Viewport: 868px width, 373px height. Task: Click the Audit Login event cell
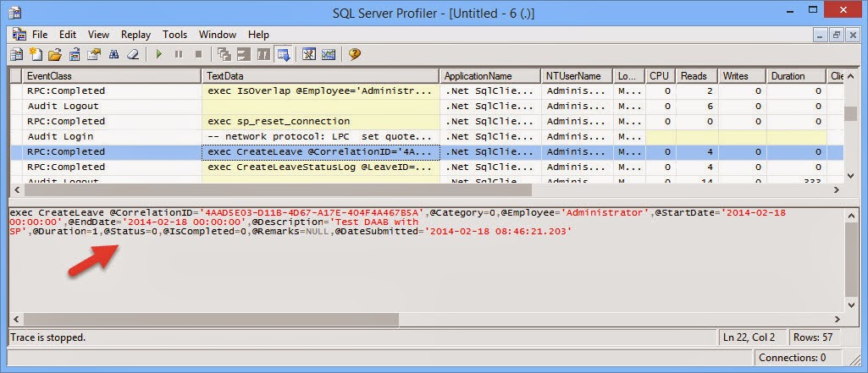(x=113, y=136)
